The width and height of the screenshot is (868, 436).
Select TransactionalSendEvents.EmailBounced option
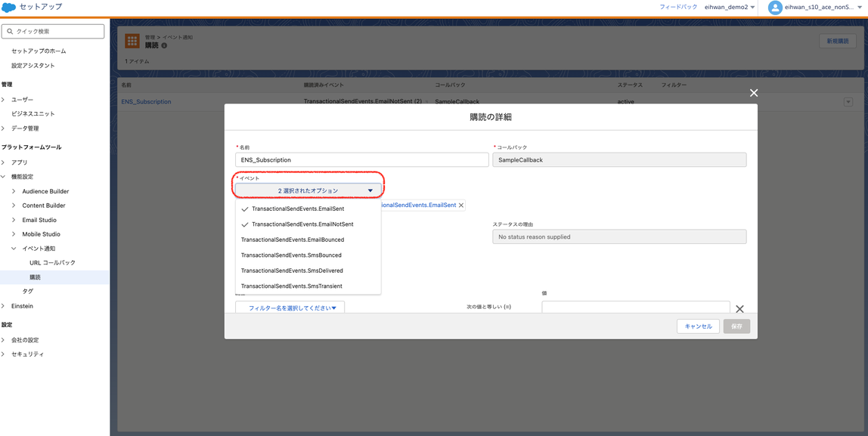point(308,240)
